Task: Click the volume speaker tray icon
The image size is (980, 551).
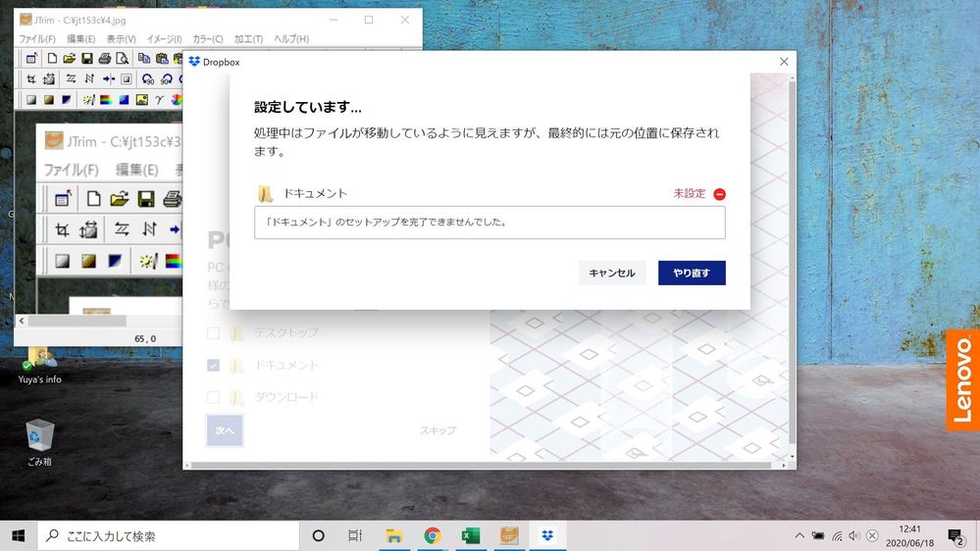Action: (854, 535)
